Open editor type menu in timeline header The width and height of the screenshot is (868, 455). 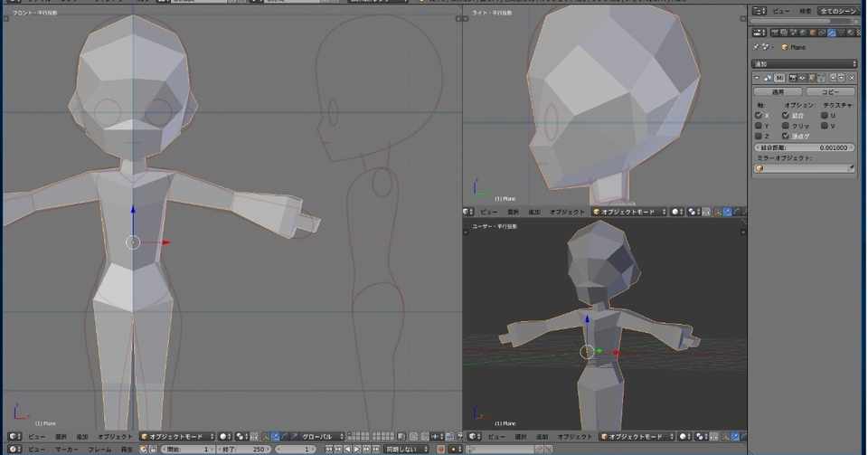(14, 449)
